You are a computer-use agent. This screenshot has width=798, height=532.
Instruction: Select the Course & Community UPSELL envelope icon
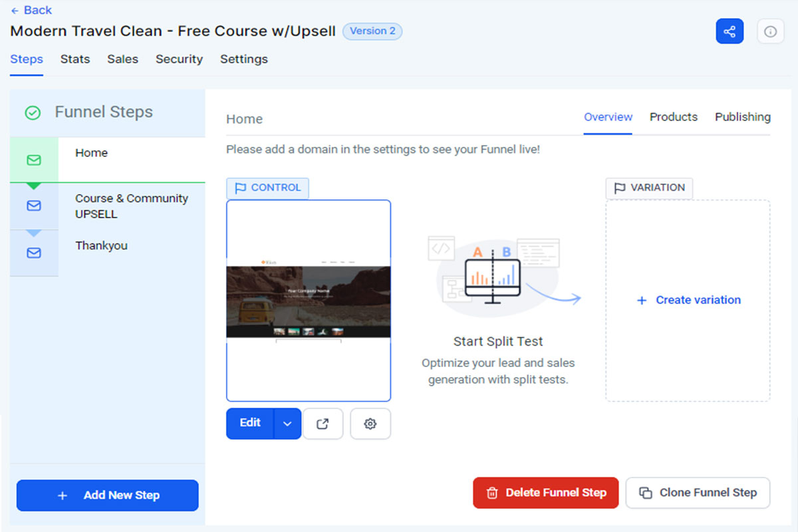[x=34, y=206]
